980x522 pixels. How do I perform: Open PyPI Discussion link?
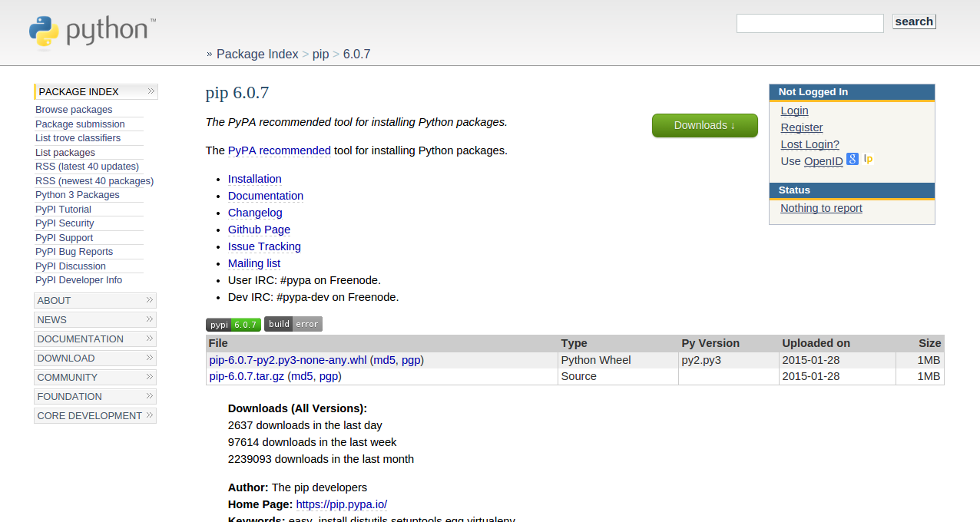71,266
